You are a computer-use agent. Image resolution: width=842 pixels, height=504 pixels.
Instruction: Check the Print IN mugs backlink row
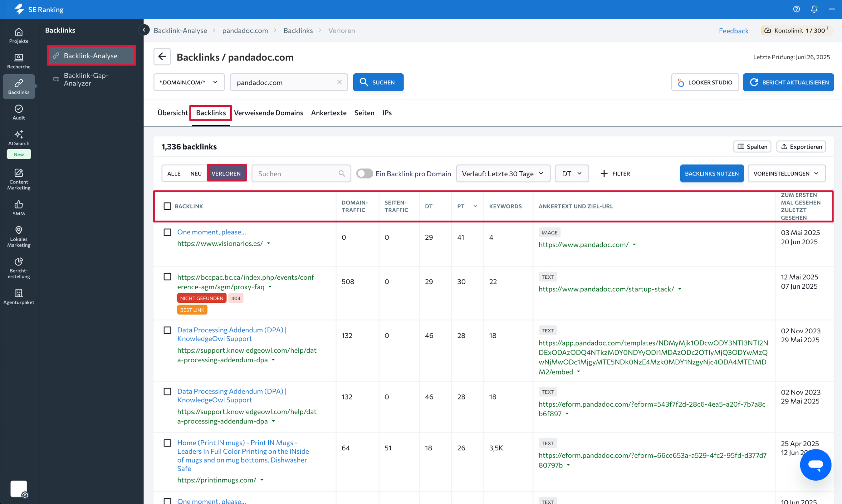click(167, 443)
